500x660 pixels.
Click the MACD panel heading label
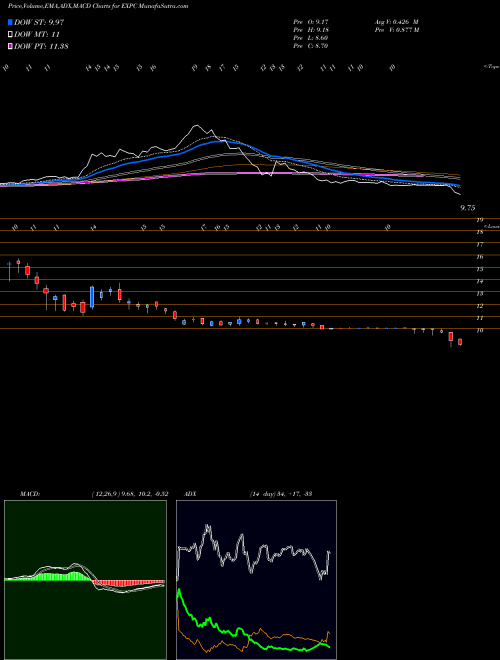30,494
